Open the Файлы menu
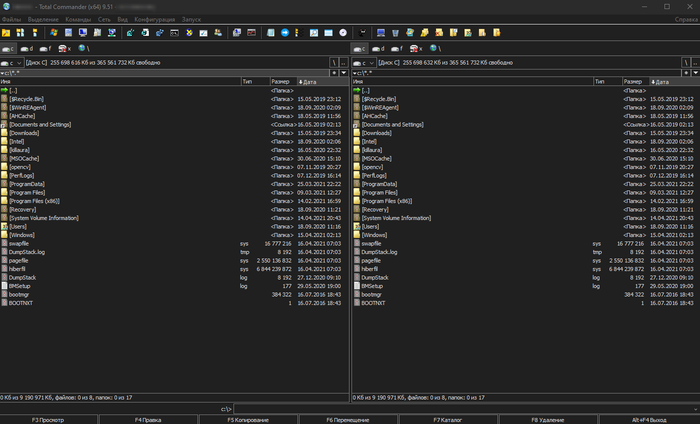The width and height of the screenshot is (700, 424). pyautogui.click(x=12, y=20)
